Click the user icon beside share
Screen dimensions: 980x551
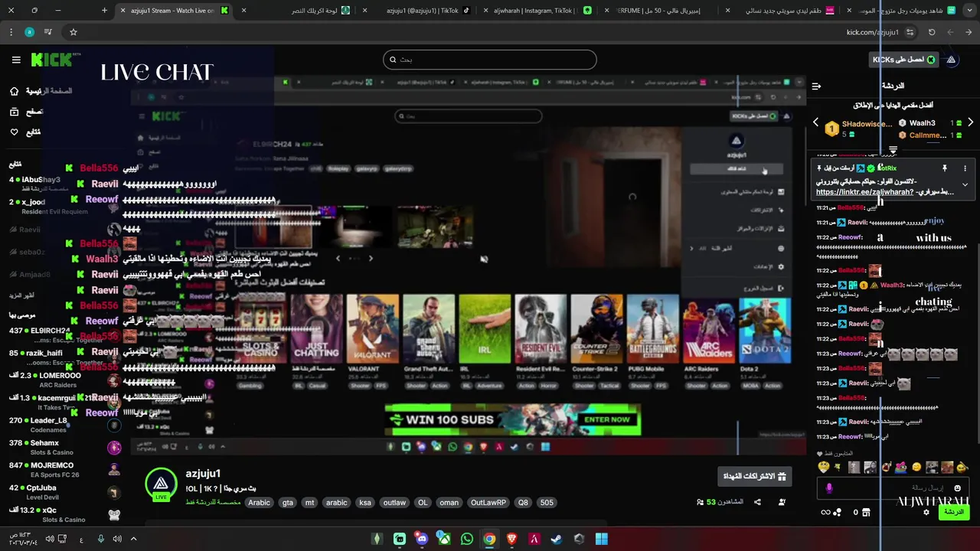782,502
